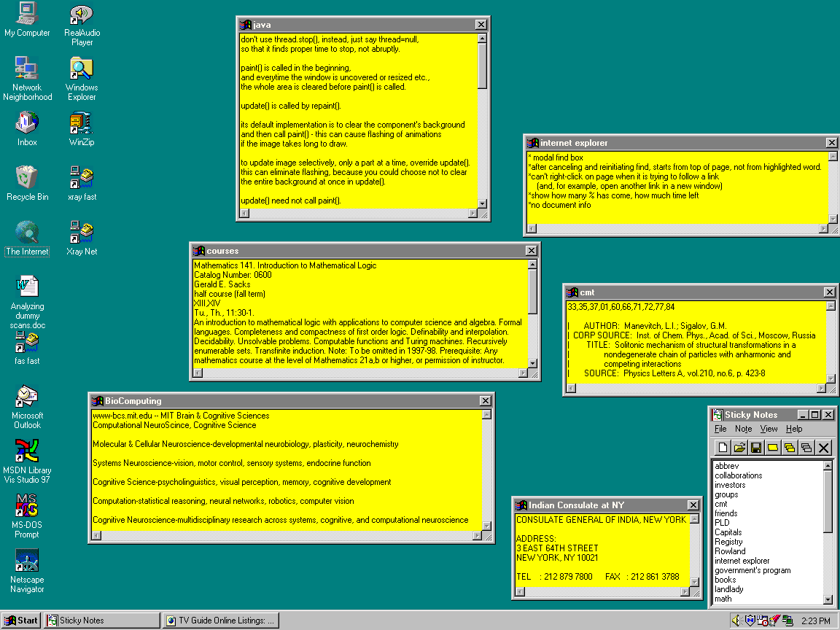Click the single yellow note toolbar icon
Screen dimensions: 840x630
[772, 447]
